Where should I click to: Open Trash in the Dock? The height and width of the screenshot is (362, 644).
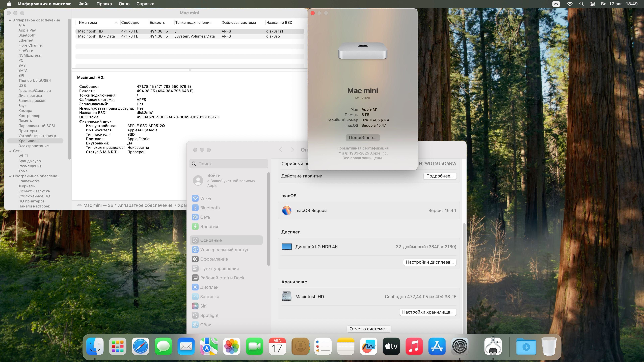549,346
